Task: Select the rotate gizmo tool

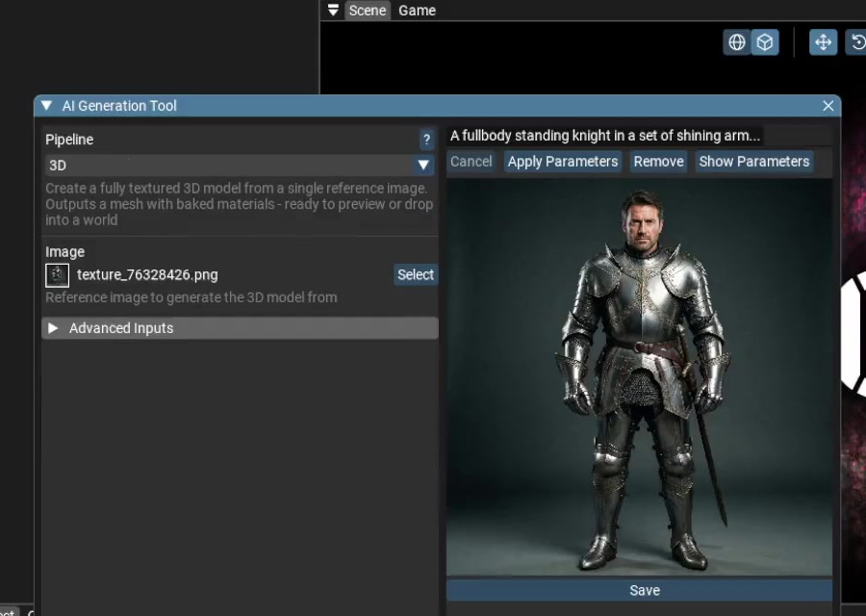Action: [857, 42]
